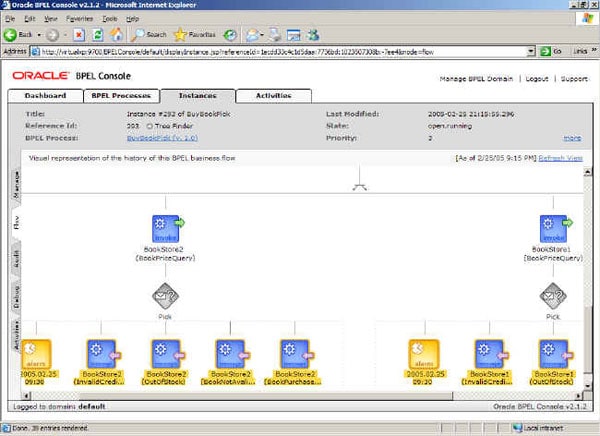Image resolution: width=600 pixels, height=436 pixels.
Task: Click the Forward navigation button
Action: pos(52,35)
